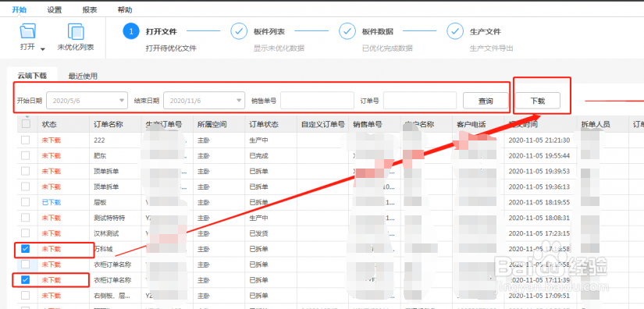Expand the 打开 dropdown arrow

(x=43, y=50)
